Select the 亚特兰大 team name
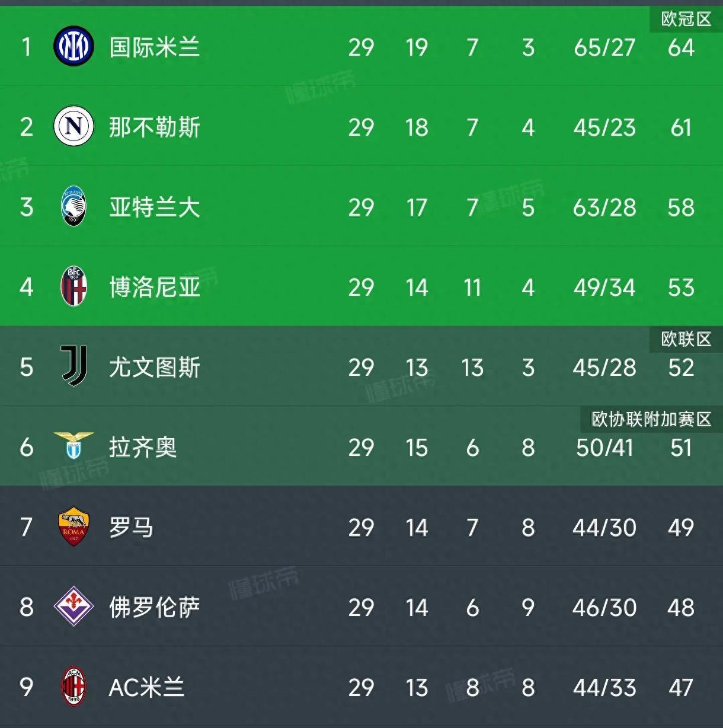 tap(155, 207)
